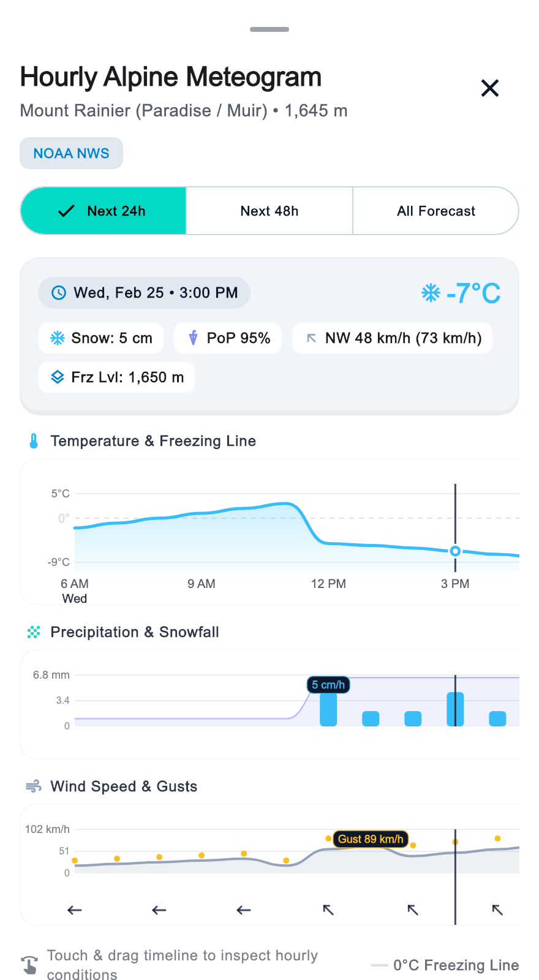
Task: Tap the Snow: 5 cm chip
Action: pos(101,338)
